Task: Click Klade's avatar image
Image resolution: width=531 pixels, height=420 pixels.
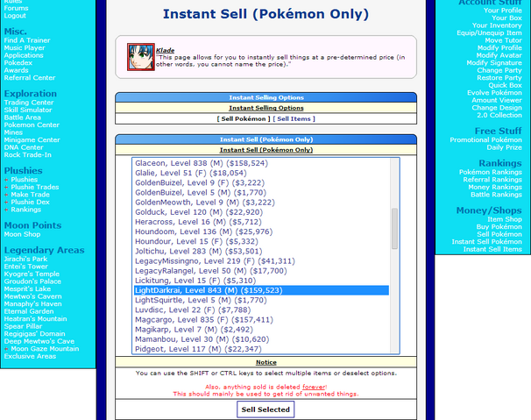Action: [141, 57]
